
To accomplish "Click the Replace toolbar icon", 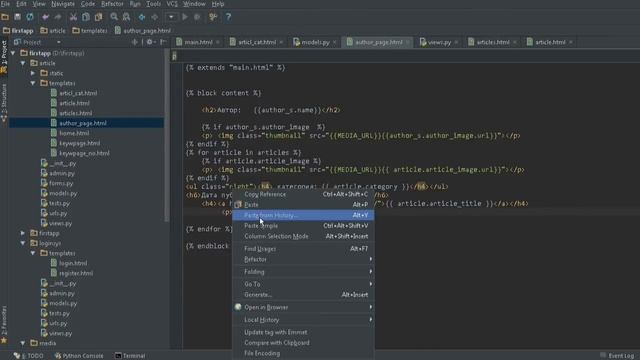I will pyautogui.click(x=127, y=17).
